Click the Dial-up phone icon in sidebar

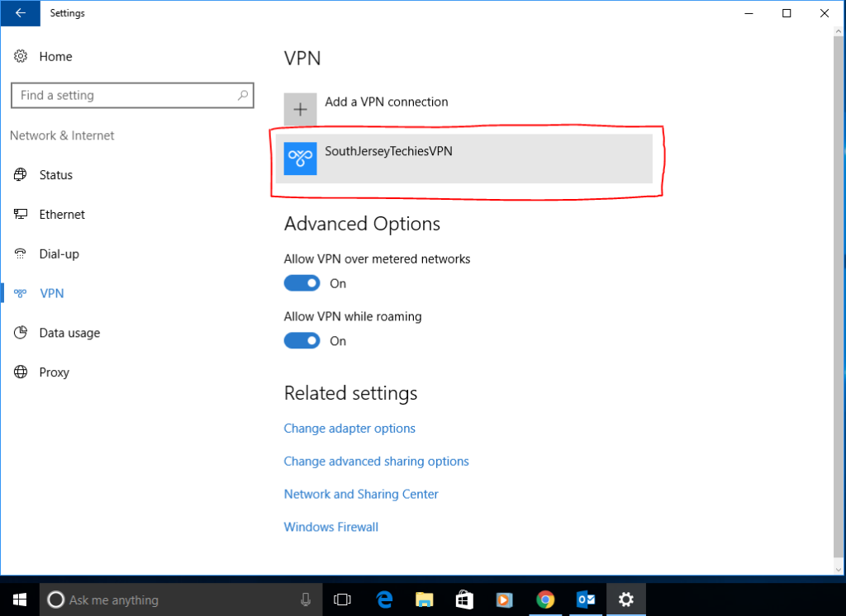(21, 254)
